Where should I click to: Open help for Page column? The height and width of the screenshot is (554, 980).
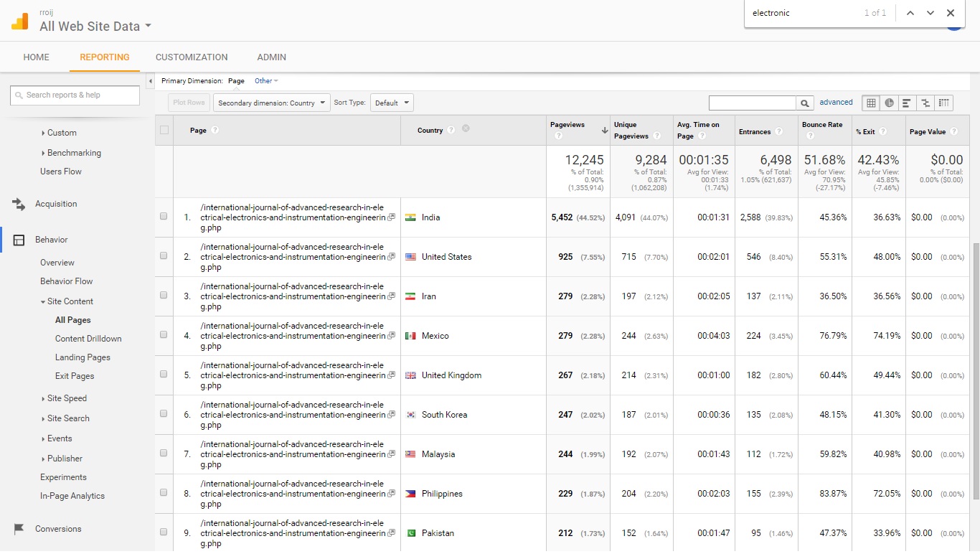[215, 130]
